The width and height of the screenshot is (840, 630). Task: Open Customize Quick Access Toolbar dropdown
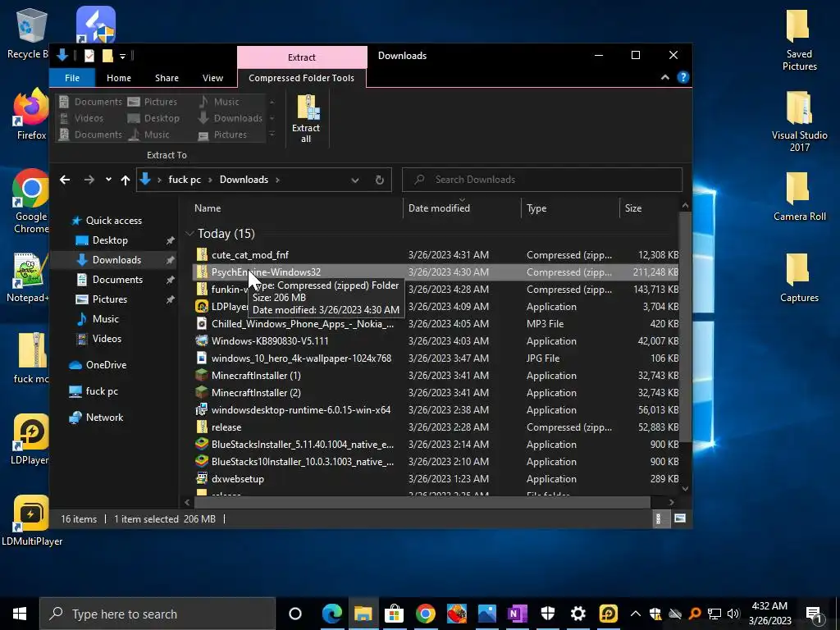123,56
